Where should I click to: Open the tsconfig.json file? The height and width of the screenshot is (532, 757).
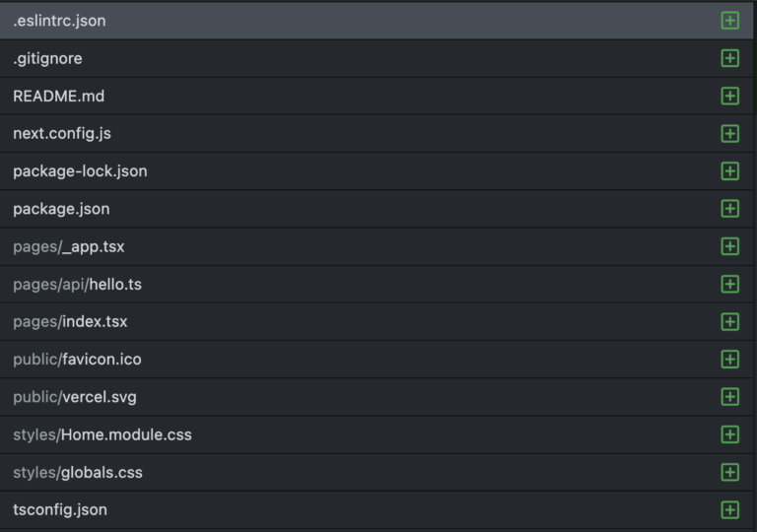[x=60, y=509]
